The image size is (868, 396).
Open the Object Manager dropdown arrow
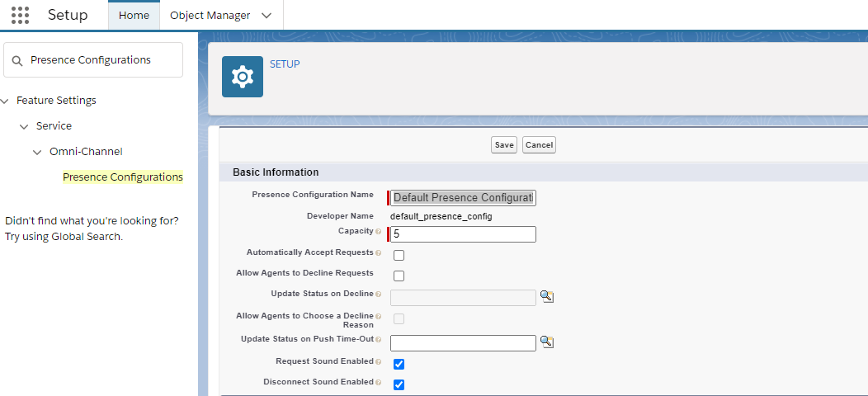(x=266, y=16)
